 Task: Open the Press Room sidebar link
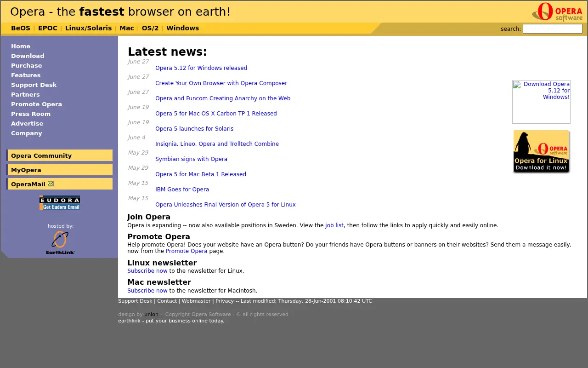(31, 114)
